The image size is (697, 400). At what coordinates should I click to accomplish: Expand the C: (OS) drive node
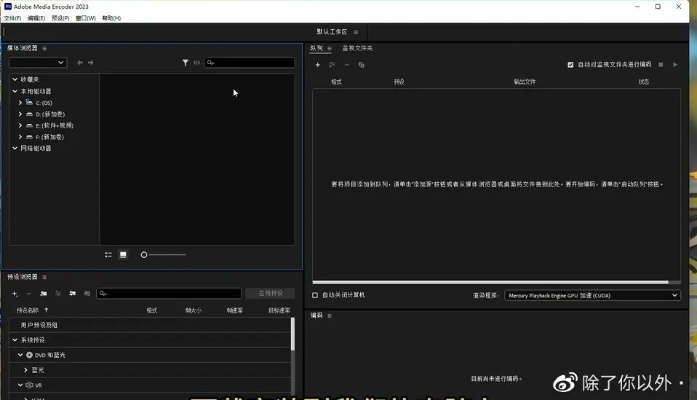(20, 102)
